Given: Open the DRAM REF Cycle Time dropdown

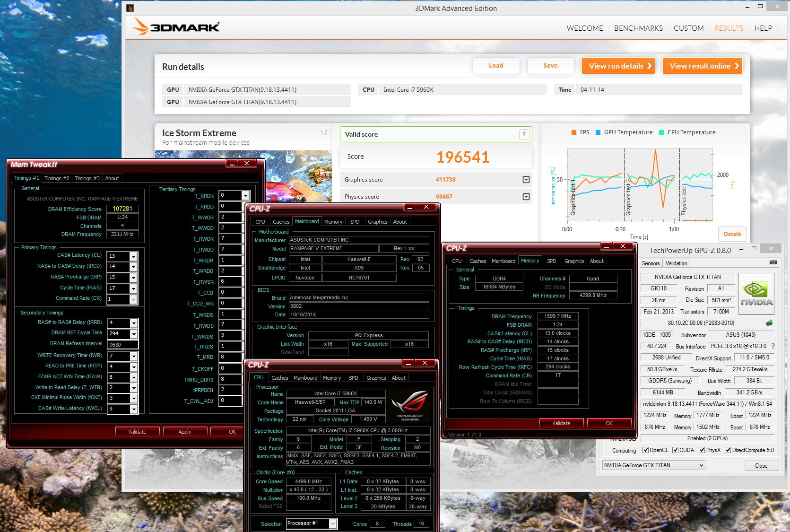Looking at the screenshot, I should coord(134,334).
